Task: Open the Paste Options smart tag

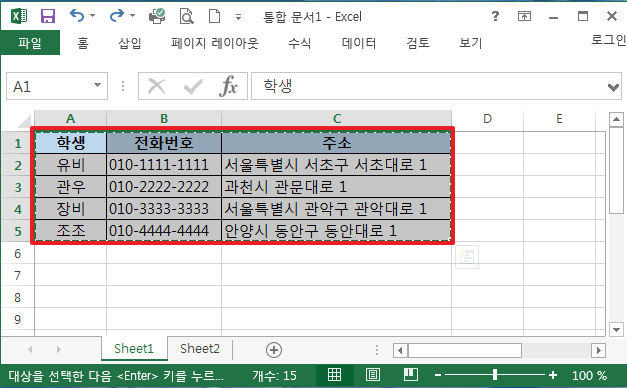Action: pos(467,257)
